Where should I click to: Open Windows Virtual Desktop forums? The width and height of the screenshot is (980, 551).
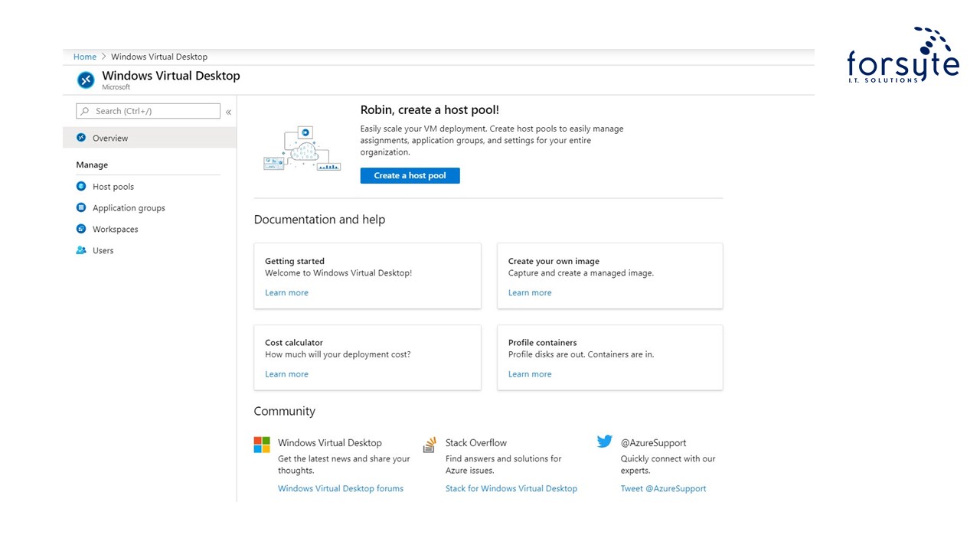[x=340, y=487]
